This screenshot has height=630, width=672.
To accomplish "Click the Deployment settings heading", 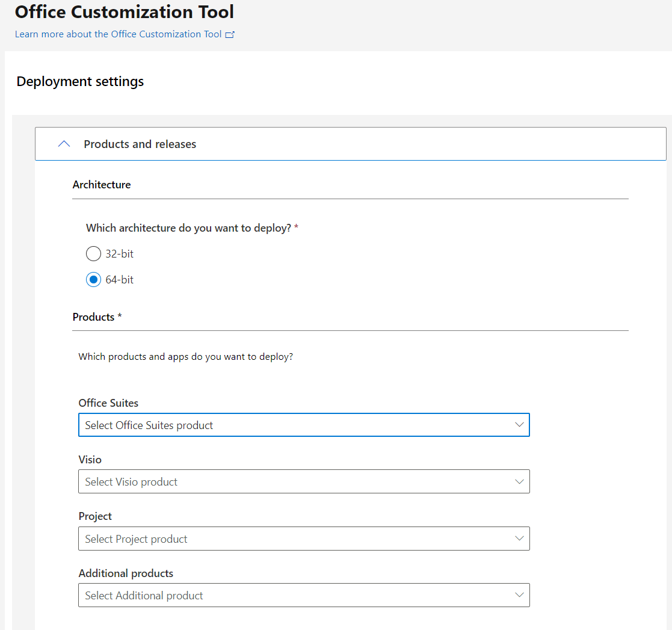I will 80,81.
